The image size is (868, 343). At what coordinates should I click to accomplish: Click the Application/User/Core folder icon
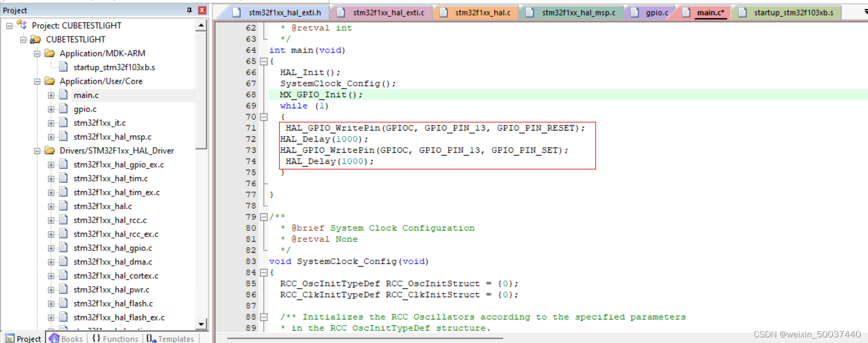(x=50, y=81)
